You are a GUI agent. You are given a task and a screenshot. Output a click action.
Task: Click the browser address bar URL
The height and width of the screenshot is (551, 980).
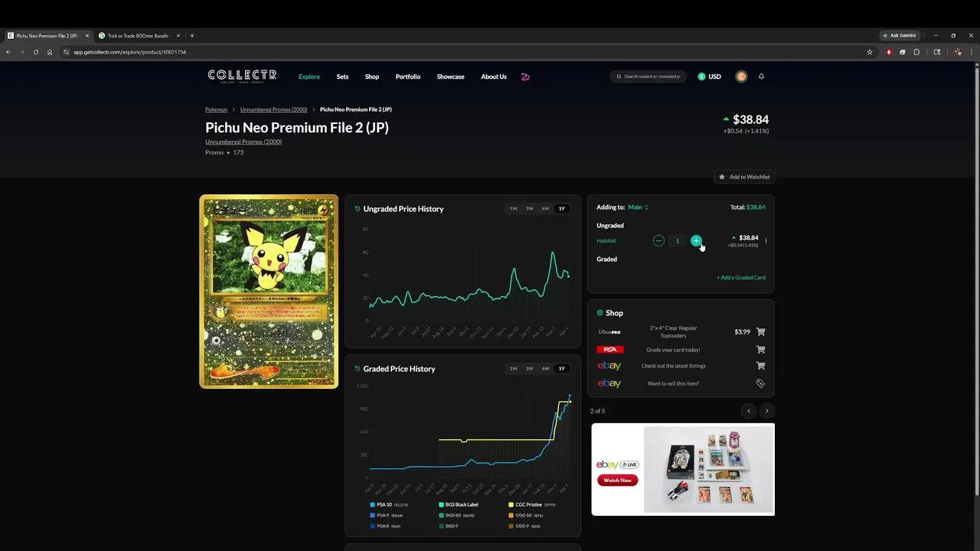tap(130, 52)
